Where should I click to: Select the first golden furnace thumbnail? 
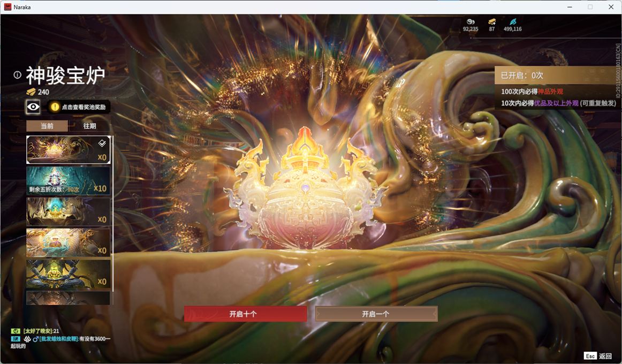[x=68, y=149]
